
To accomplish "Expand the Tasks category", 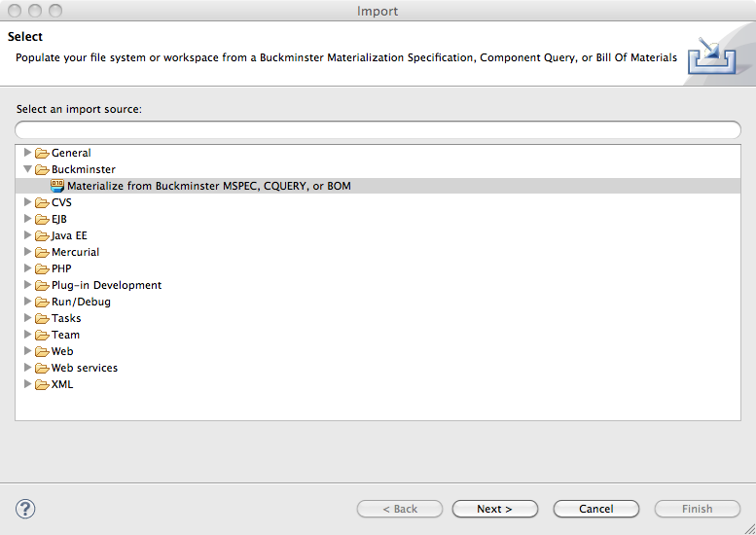I will [x=27, y=318].
